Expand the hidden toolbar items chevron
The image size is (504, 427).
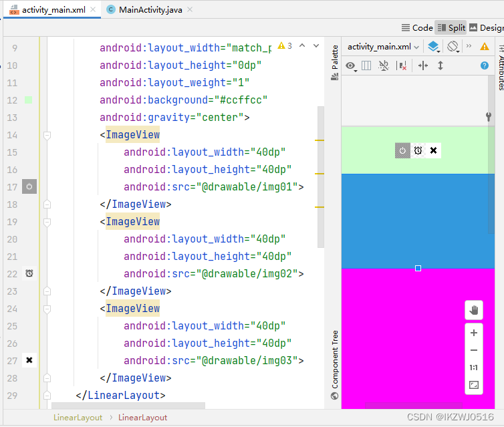pos(469,46)
